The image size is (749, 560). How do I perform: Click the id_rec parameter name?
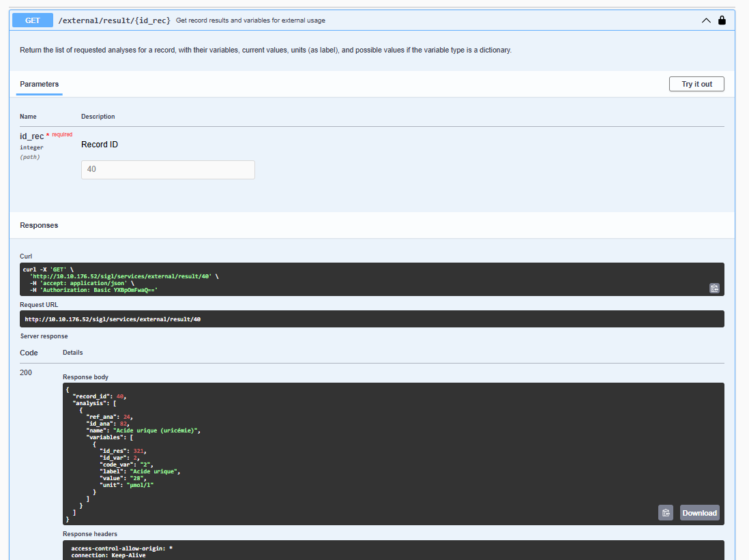click(x=31, y=136)
